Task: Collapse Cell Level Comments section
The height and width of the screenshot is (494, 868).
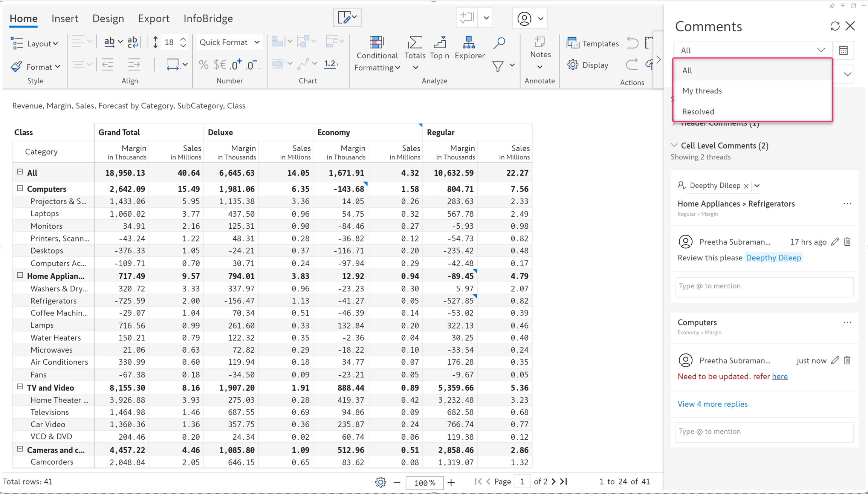Action: pos(674,145)
